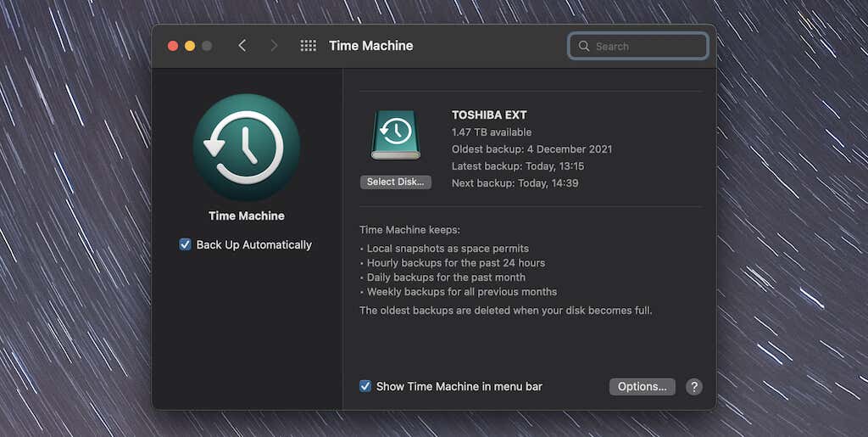The image size is (868, 437).
Task: Click the 1.47 TB available text
Action: [x=492, y=132]
